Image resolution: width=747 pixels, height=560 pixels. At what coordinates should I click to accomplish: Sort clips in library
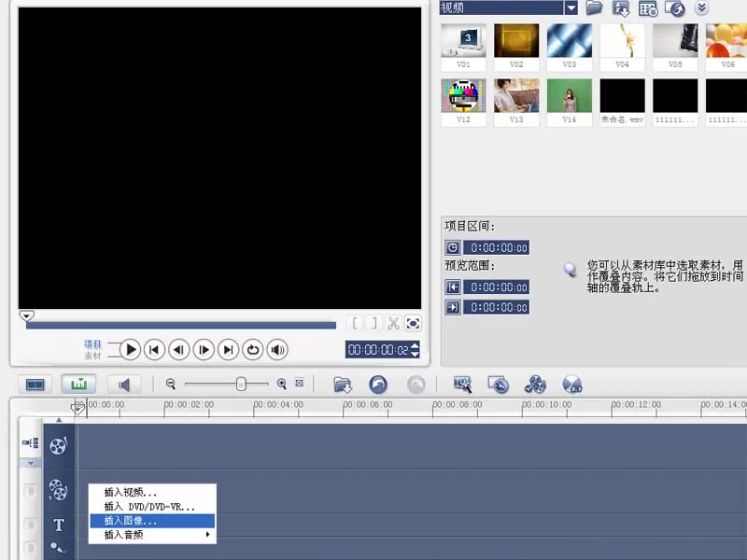click(621, 8)
